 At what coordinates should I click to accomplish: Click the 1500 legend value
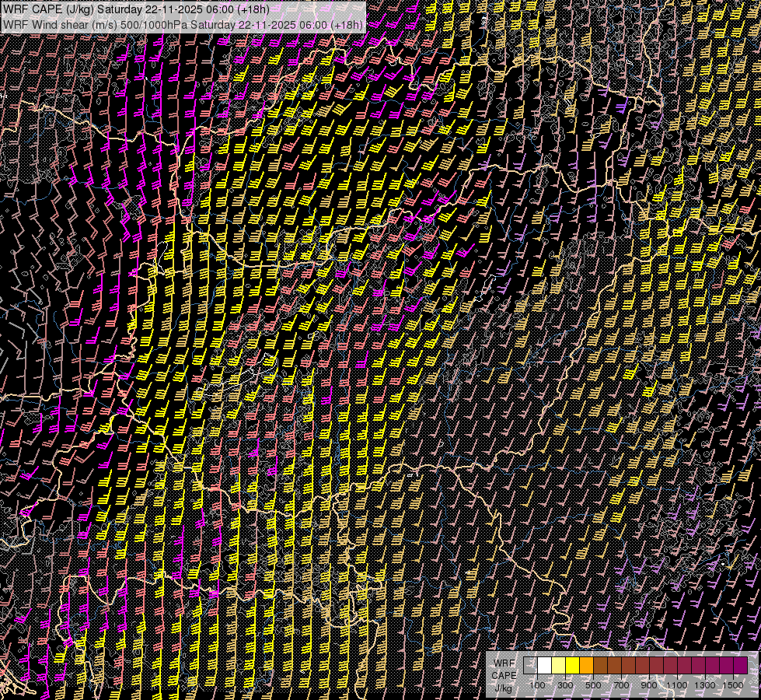(733, 685)
